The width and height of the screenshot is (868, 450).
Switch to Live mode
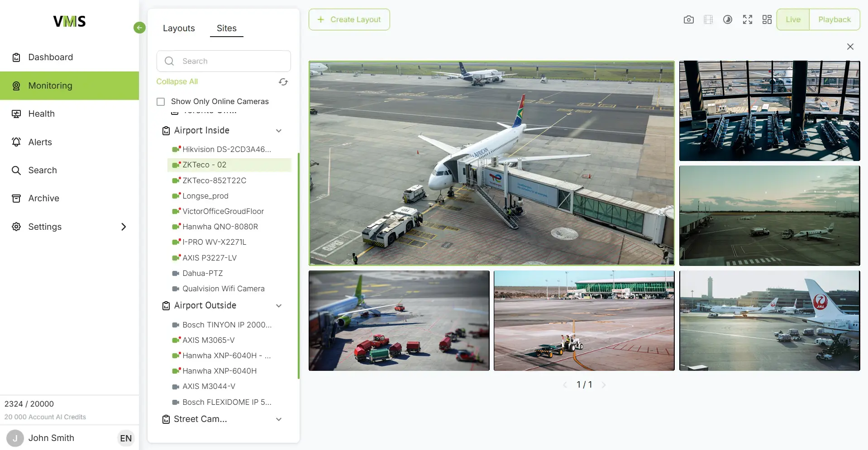click(x=793, y=19)
